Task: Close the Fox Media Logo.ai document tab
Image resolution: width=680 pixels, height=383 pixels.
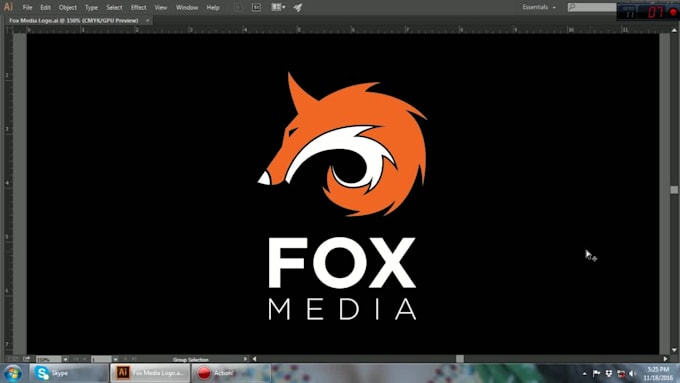Action: [147, 20]
